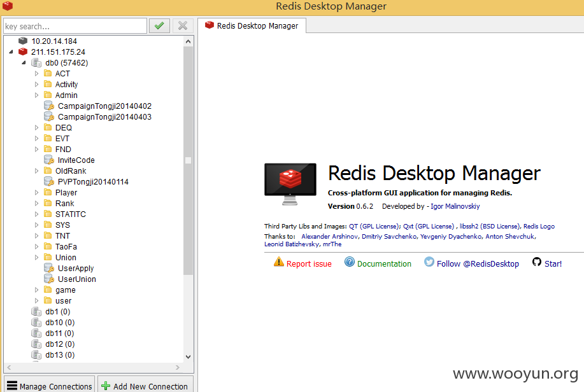The image size is (584, 392).
Task: Click the green checkmark search confirm button
Action: (x=159, y=25)
